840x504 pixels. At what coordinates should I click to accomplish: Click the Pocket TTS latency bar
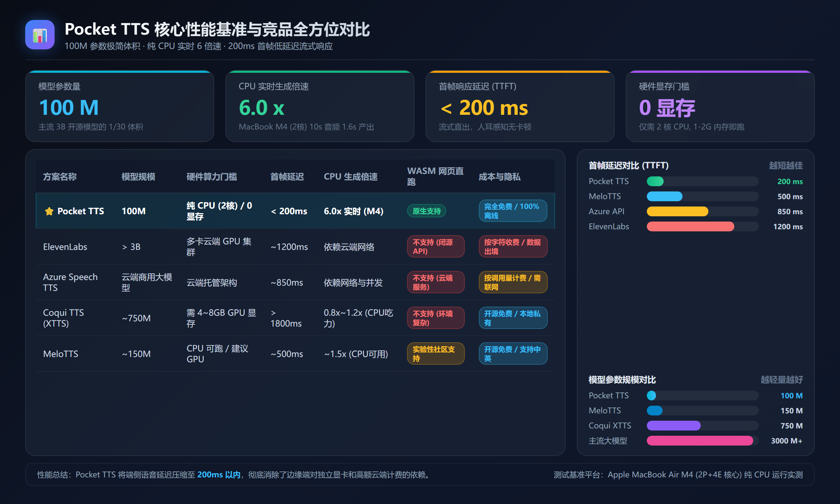[x=655, y=181]
